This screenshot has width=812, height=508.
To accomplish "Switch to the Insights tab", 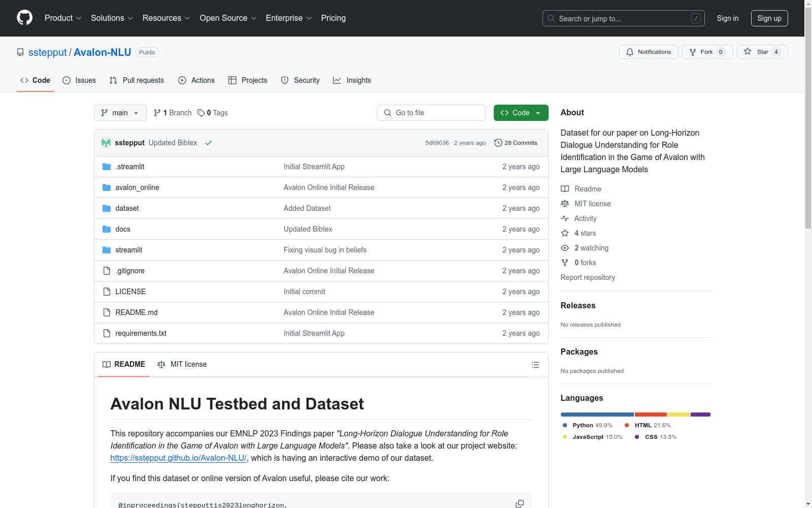I will coord(352,80).
